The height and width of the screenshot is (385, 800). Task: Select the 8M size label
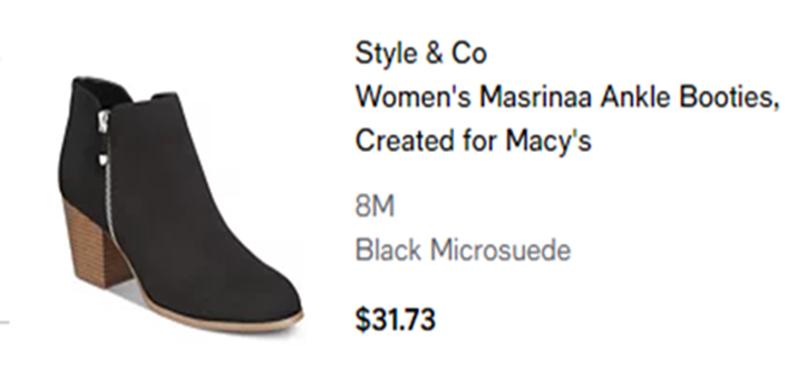pos(375,207)
